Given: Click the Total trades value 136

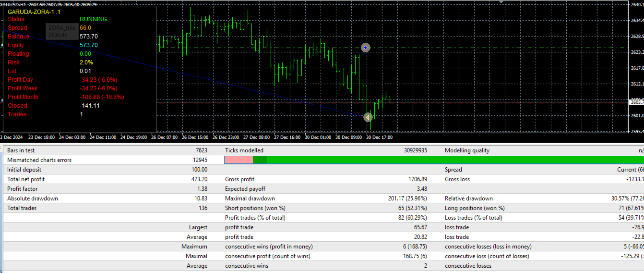Looking at the screenshot, I should 203,208.
